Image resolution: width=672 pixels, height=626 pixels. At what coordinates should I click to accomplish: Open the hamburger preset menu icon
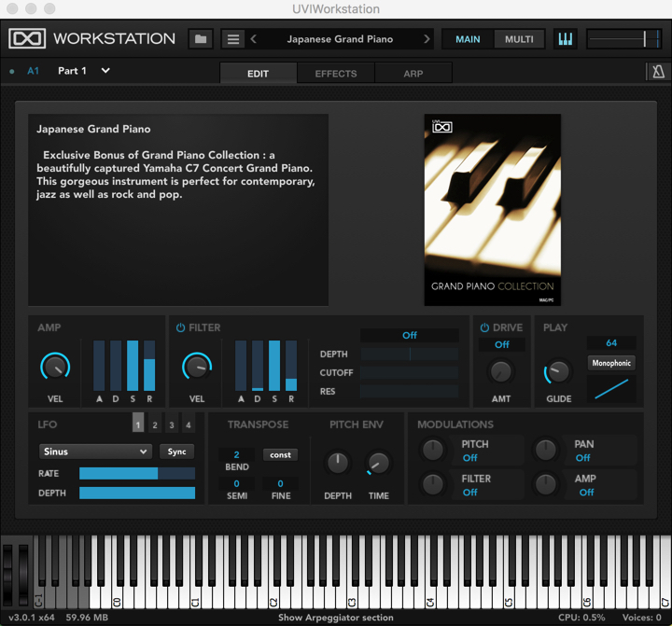pyautogui.click(x=233, y=39)
